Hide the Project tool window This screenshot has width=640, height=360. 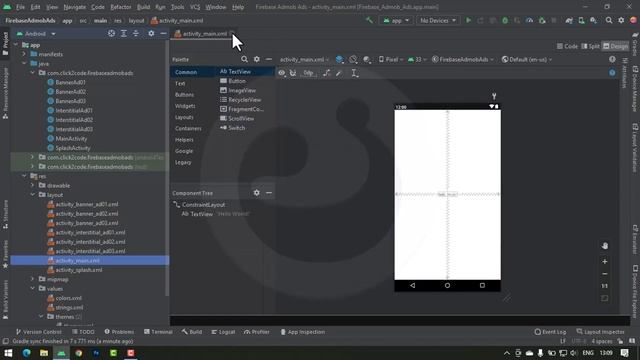coord(163,33)
